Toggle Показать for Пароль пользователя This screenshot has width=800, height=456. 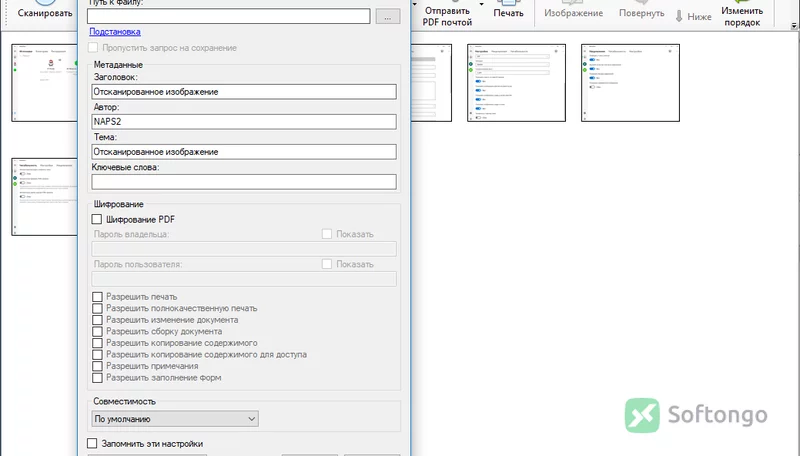click(327, 264)
